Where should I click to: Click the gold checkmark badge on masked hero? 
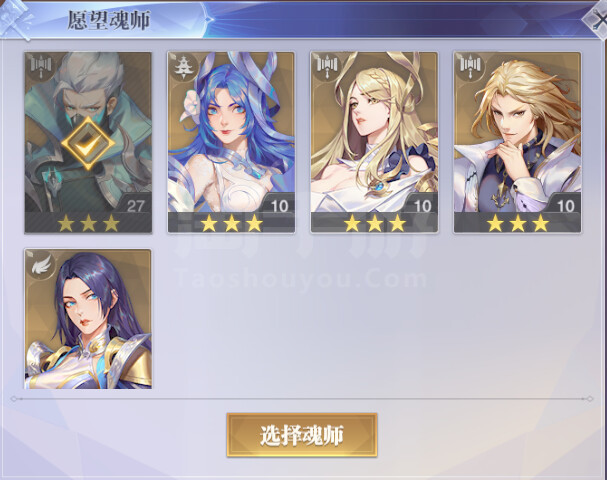pyautogui.click(x=88, y=143)
